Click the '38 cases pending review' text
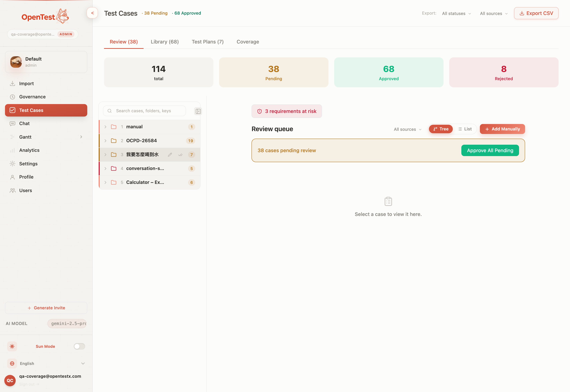The height and width of the screenshot is (392, 570). pos(287,150)
